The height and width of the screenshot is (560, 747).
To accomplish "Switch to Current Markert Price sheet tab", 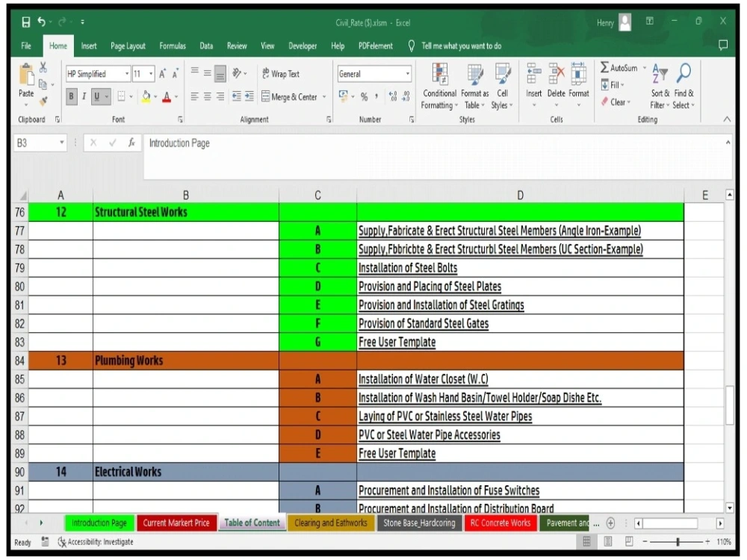I will [176, 523].
